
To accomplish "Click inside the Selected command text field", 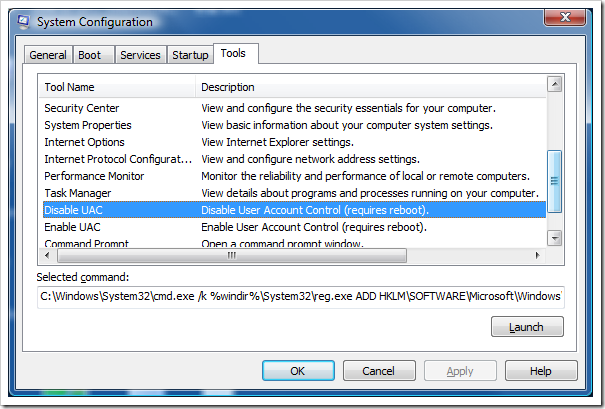I will [x=300, y=296].
